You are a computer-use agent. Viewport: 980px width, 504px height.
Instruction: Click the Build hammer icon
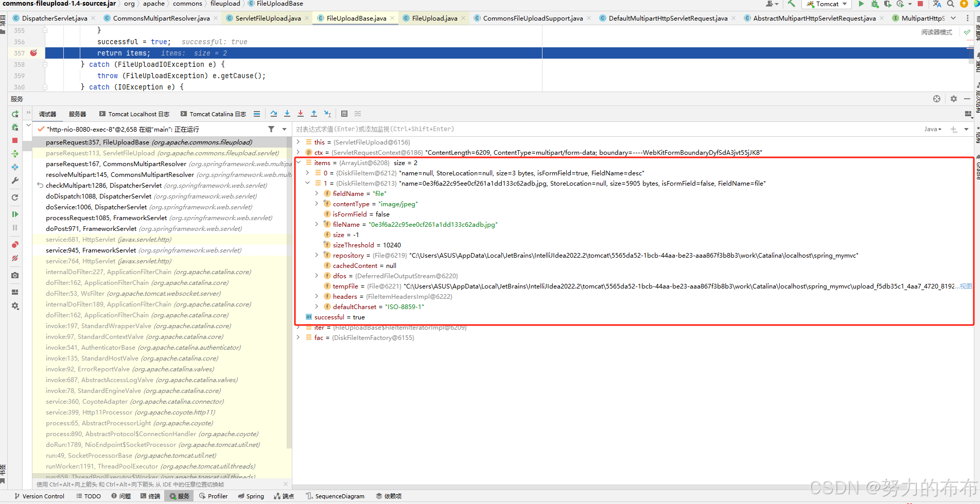791,4
